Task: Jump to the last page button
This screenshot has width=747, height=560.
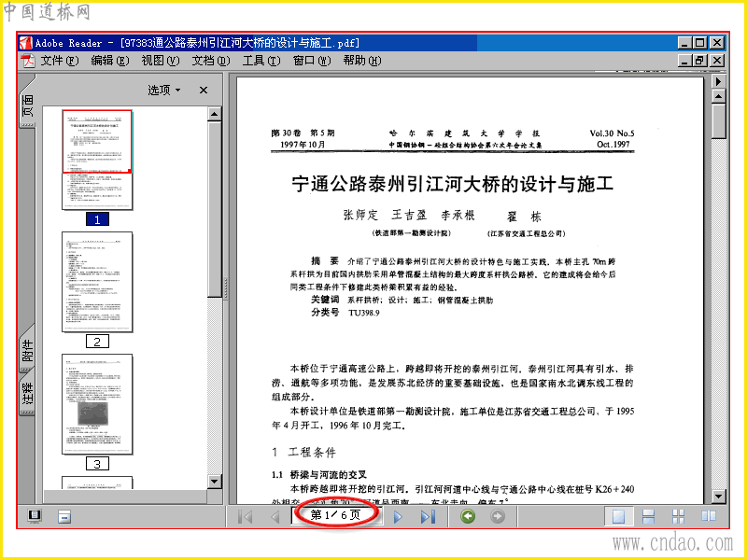Action: (428, 517)
